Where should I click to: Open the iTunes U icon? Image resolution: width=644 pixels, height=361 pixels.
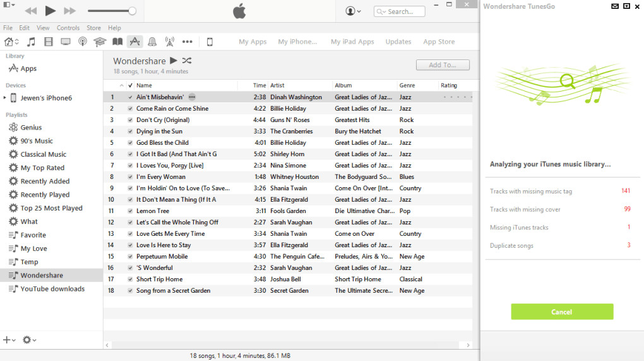coord(100,42)
